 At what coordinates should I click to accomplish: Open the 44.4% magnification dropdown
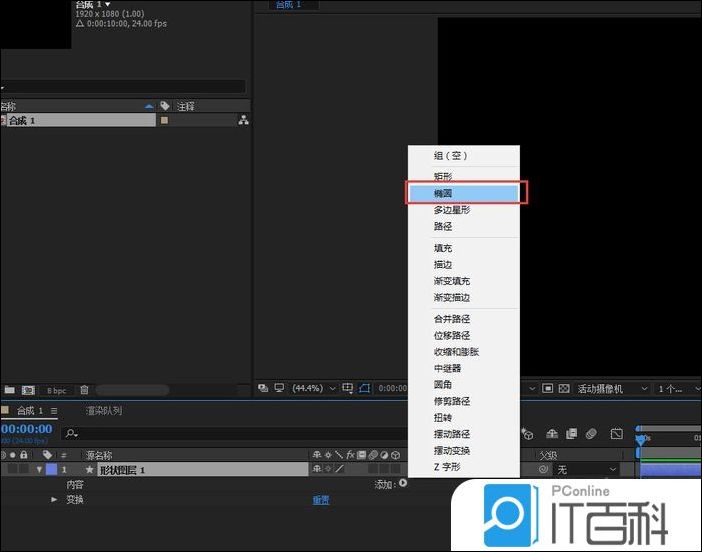pyautogui.click(x=313, y=388)
